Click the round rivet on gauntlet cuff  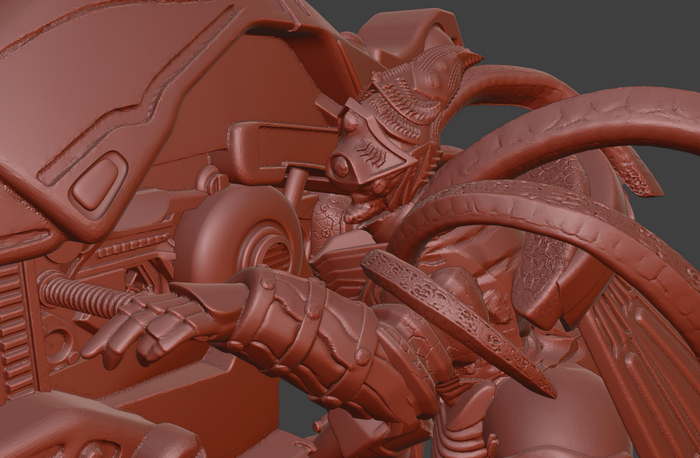pyautogui.click(x=267, y=284)
